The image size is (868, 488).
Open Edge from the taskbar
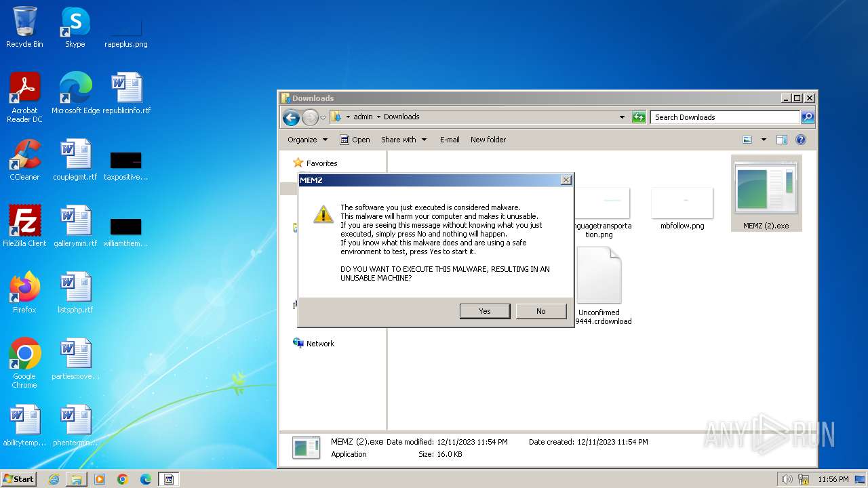tap(146, 479)
